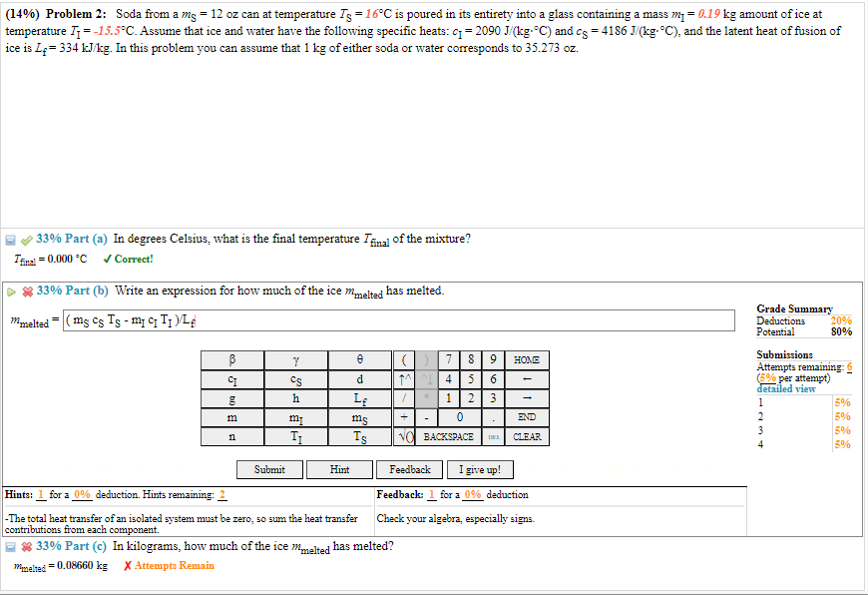Collapse Part (a) using its minimize icon
This screenshot has height=595, width=868.
(10, 238)
